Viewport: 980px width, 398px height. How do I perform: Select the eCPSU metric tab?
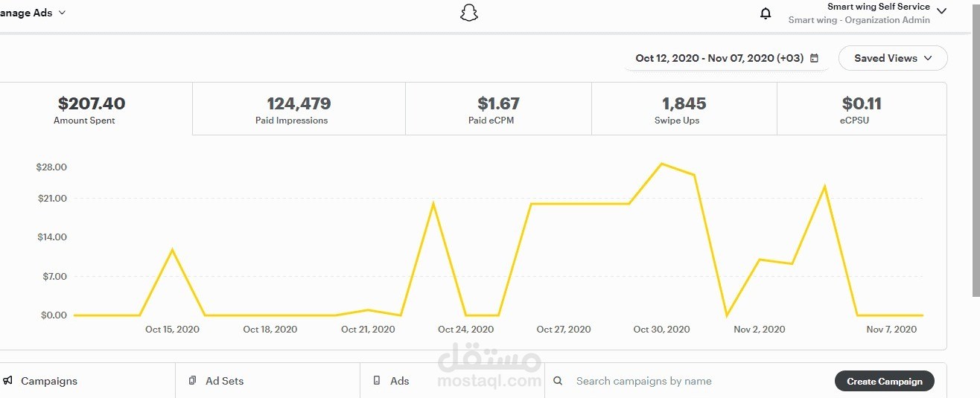862,109
